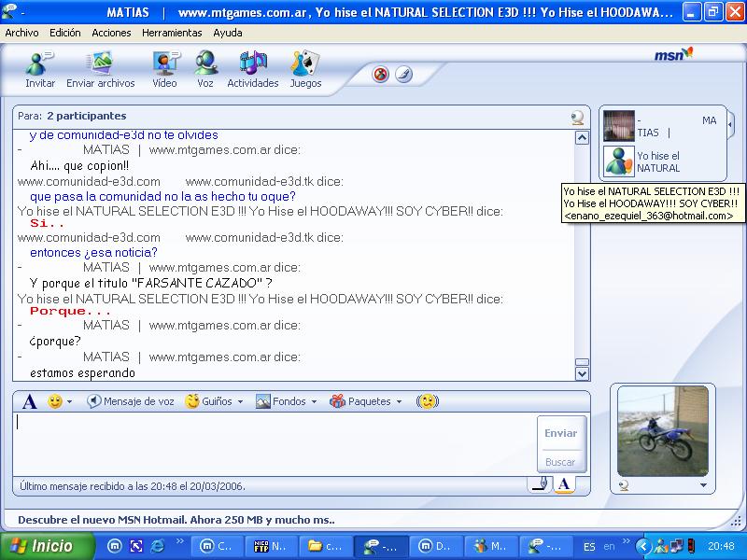Open the Paquetes gift icon
Image resolution: width=747 pixels, height=560 pixels.
coord(337,401)
